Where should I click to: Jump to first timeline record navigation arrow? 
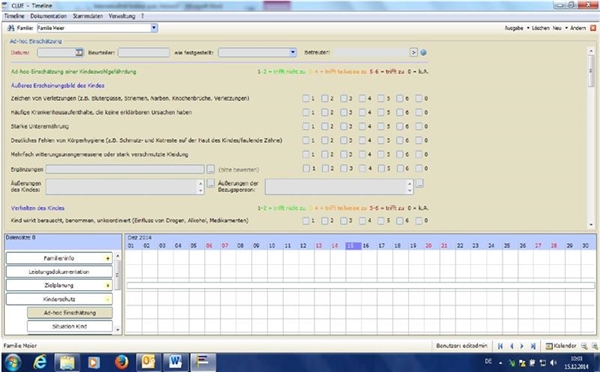(501, 346)
